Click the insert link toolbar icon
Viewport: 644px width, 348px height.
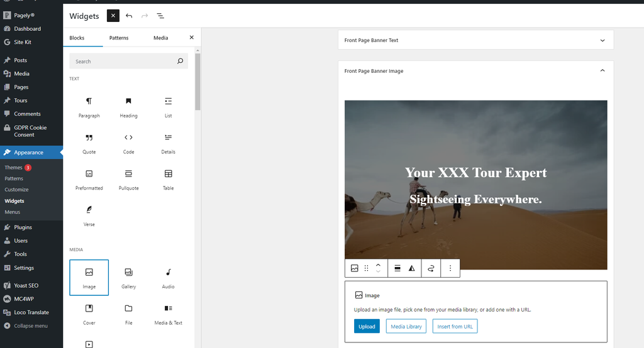click(431, 268)
